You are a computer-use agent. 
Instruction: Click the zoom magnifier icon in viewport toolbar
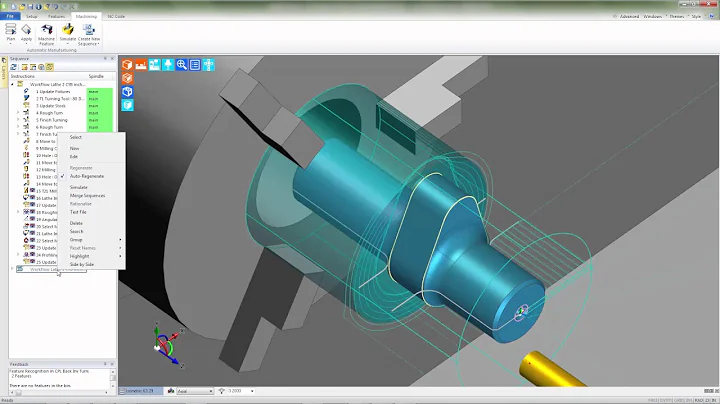tap(181, 65)
